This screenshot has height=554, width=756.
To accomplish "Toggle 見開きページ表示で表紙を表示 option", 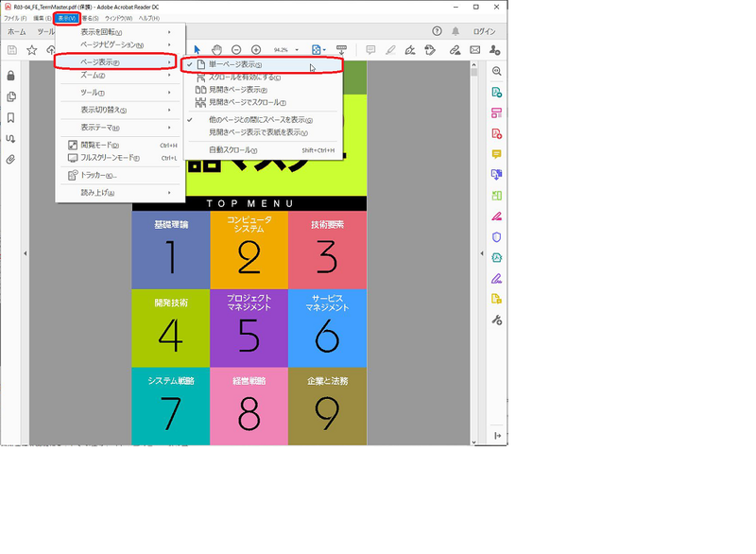I will (262, 132).
